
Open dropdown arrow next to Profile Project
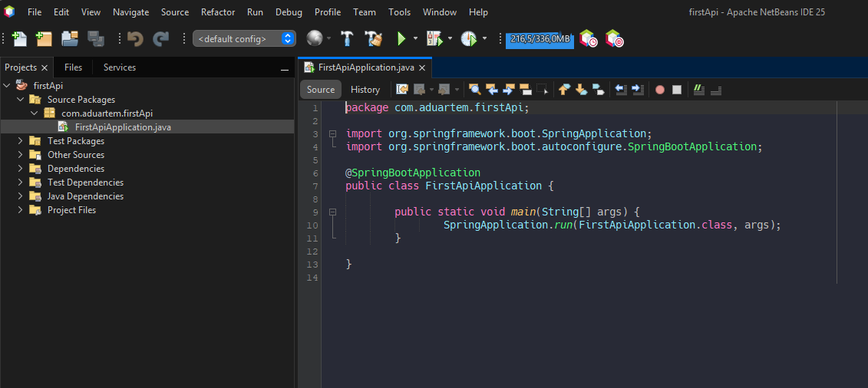point(485,38)
